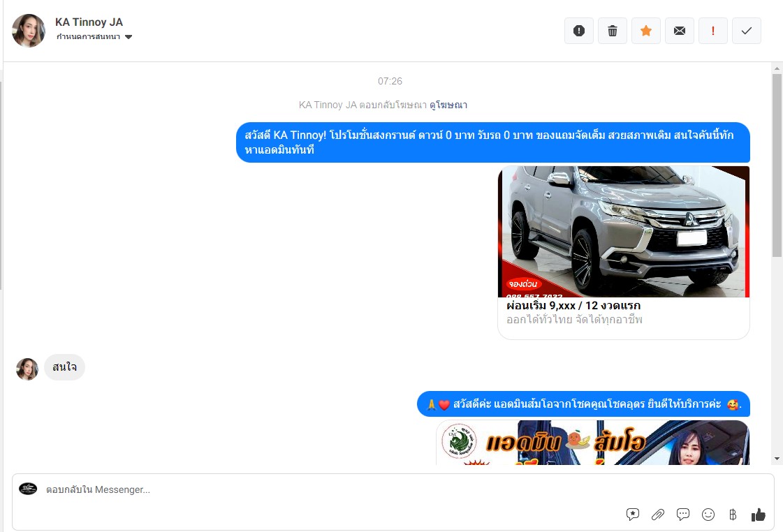Open the emoji picker smiley icon
This screenshot has width=783, height=532.
coord(708,515)
